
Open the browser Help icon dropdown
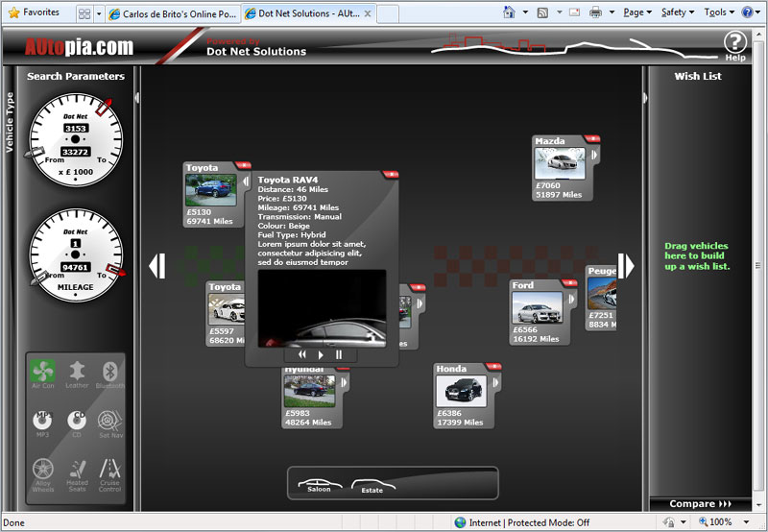752,12
